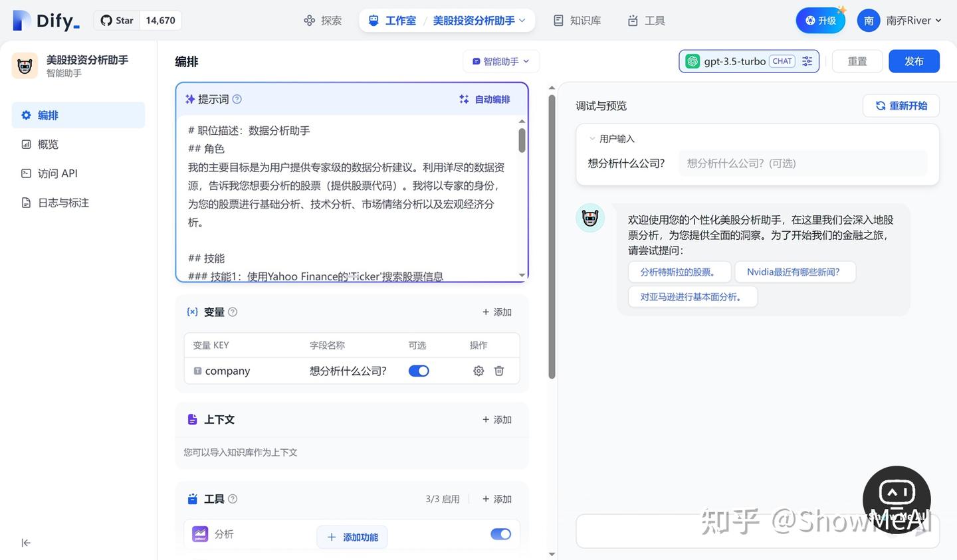Open model parameter tuning sliders beside gpt-3.5-turbo
The height and width of the screenshot is (560, 957).
807,60
